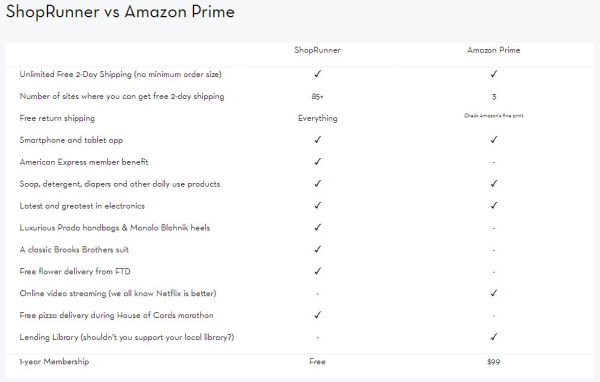This screenshot has height=382, width=600.
Task: Click ShopRunner checkmark for Free flower delivery from FTD
Action: click(x=318, y=271)
